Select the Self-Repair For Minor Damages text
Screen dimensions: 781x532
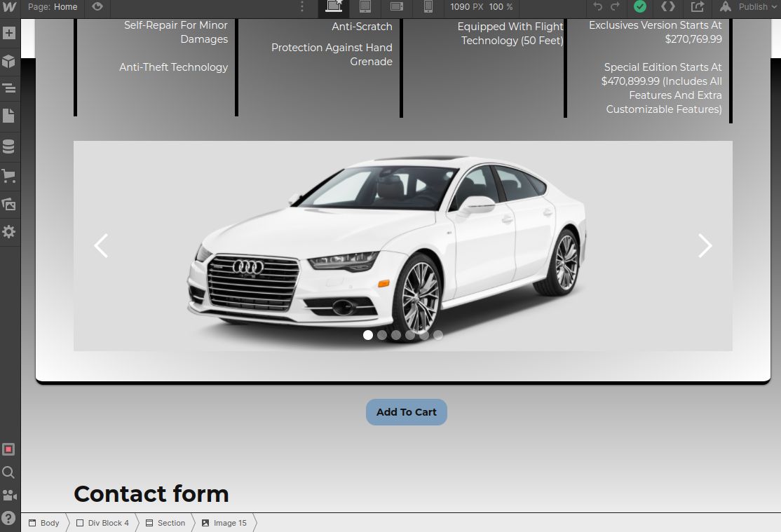pos(176,32)
